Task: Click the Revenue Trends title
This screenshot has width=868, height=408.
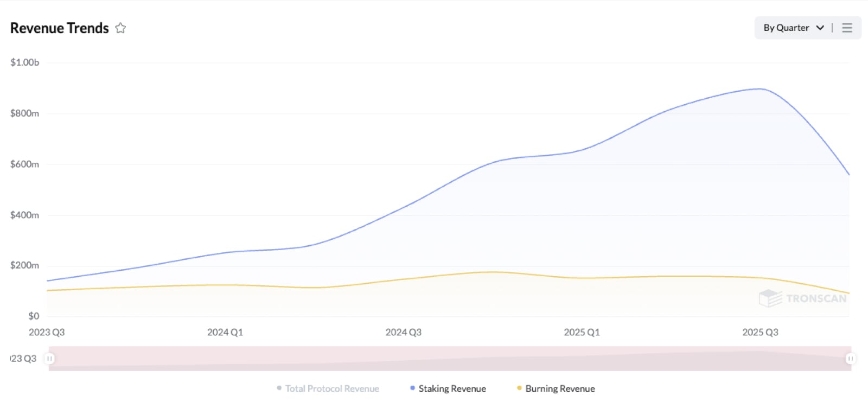Action: pos(60,28)
